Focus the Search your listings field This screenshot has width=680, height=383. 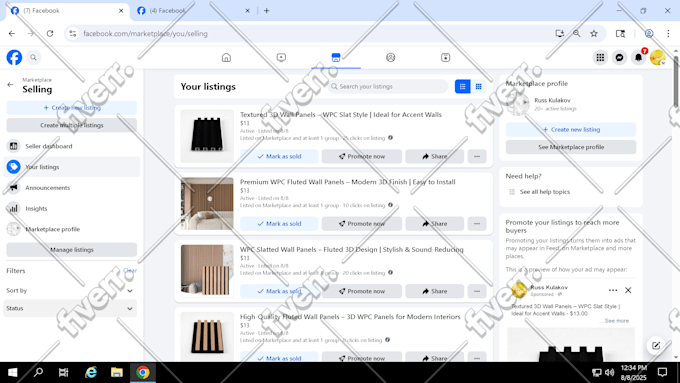pyautogui.click(x=388, y=87)
